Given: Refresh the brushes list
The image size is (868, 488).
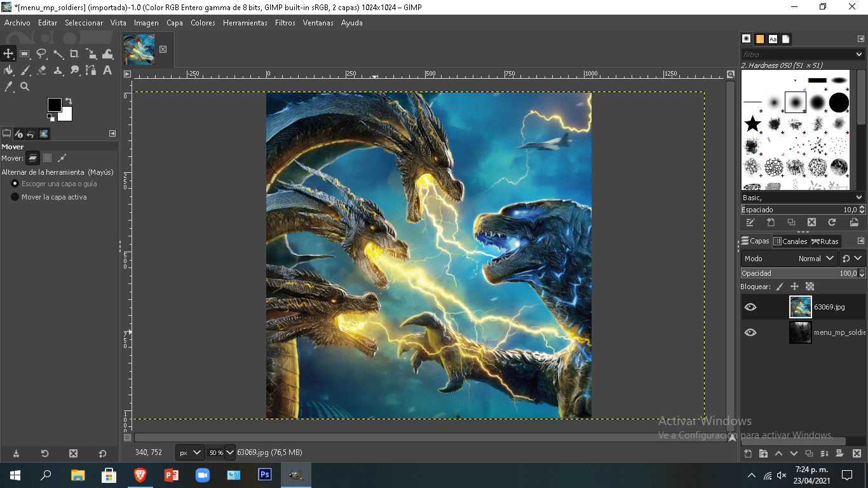Looking at the screenshot, I should click(x=832, y=222).
